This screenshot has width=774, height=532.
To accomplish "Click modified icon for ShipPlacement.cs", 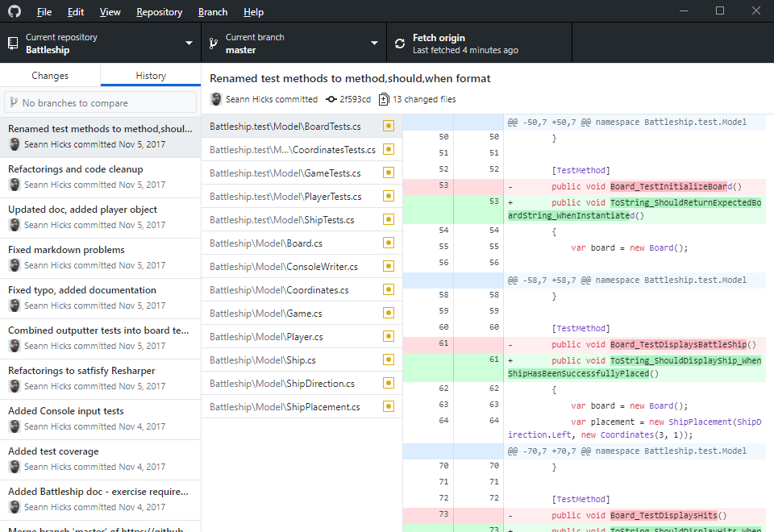I will click(x=389, y=406).
